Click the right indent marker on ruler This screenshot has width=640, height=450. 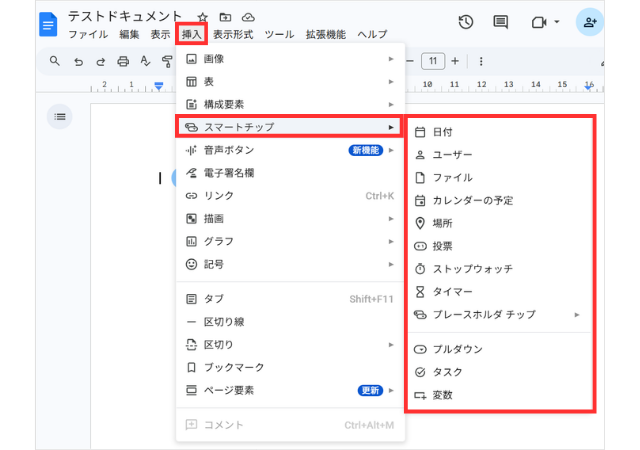point(589,87)
